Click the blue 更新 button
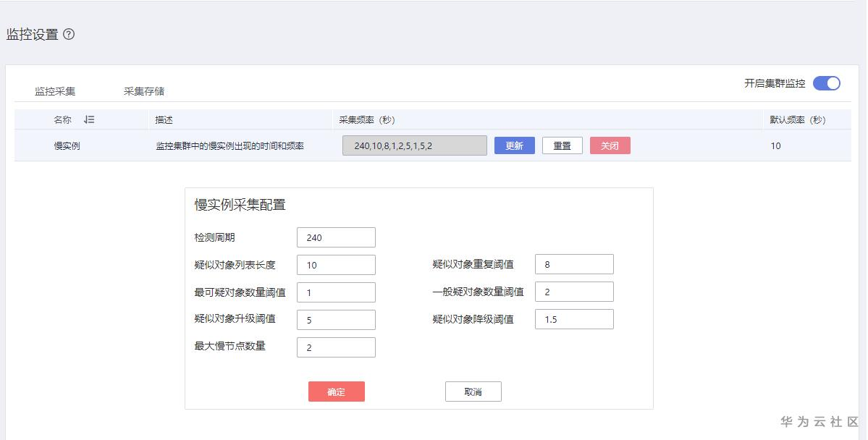868x440 pixels. click(x=514, y=145)
